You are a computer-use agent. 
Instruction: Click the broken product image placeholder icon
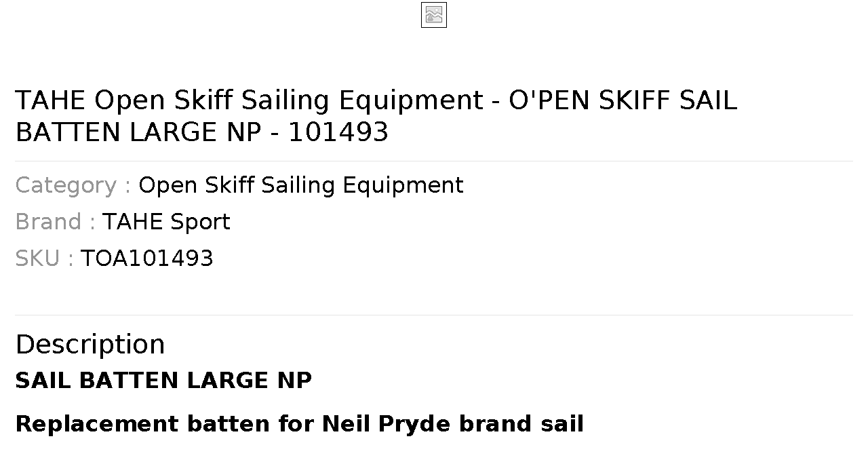coord(434,15)
